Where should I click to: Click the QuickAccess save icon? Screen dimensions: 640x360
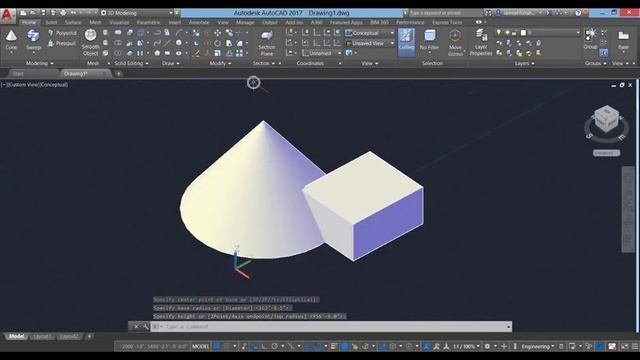[x=43, y=13]
